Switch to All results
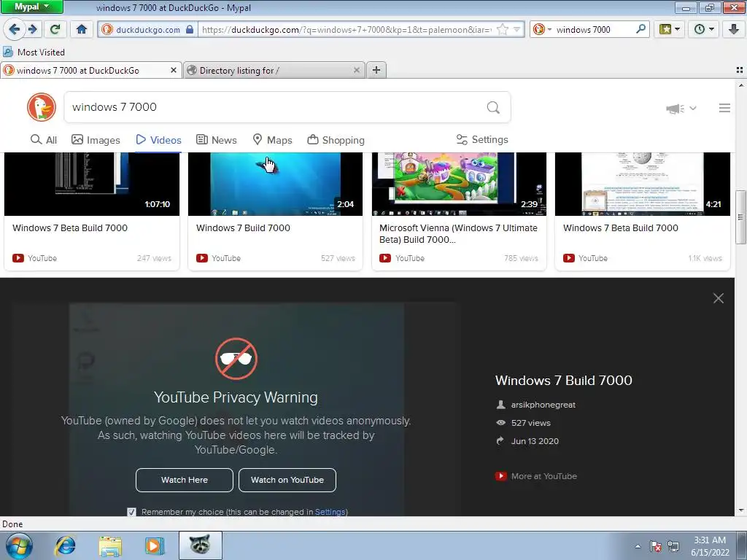747x560 pixels. click(44, 140)
